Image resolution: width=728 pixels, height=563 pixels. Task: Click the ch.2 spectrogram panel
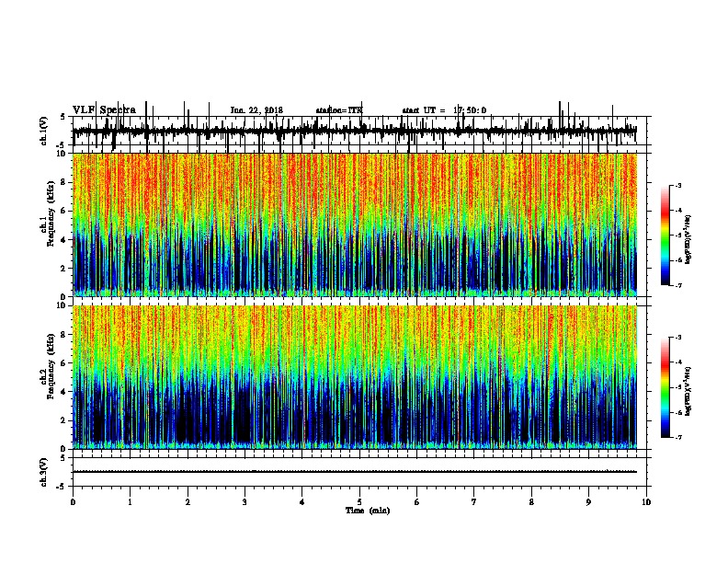[x=355, y=377]
